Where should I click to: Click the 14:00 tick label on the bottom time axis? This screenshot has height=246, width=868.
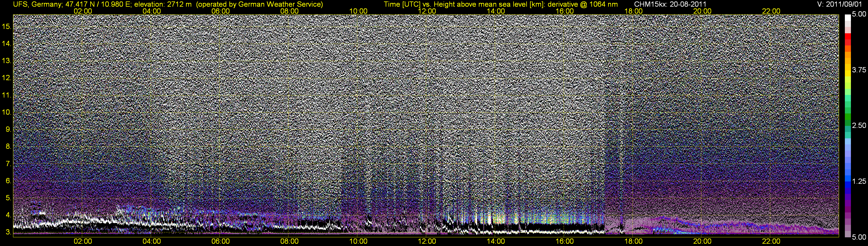(x=496, y=241)
